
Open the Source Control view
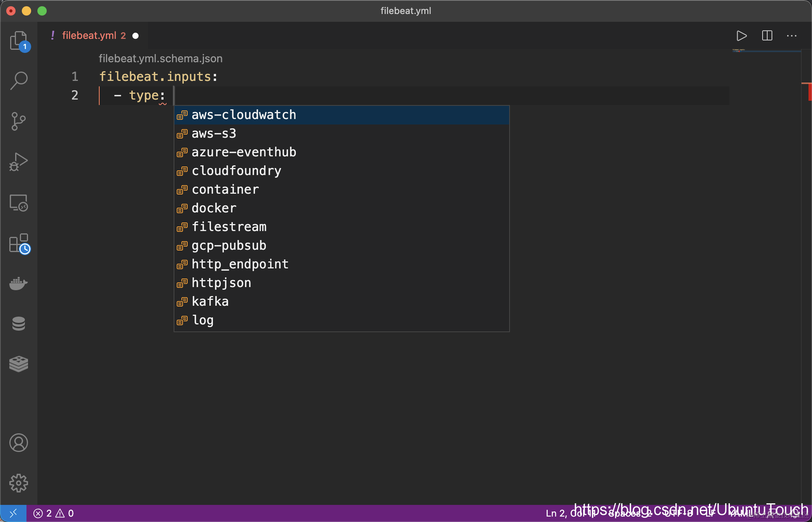pos(19,121)
